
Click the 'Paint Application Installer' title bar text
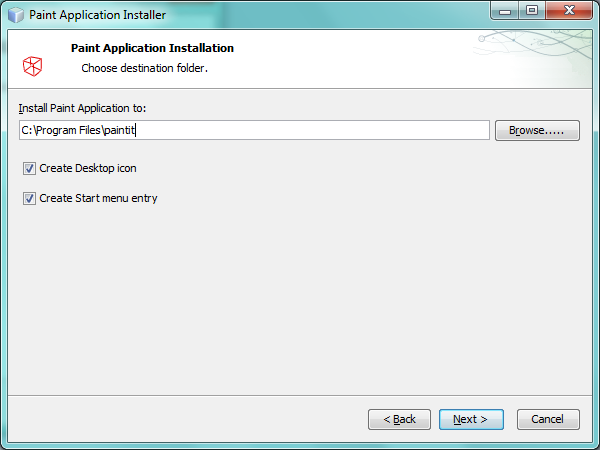click(98, 15)
